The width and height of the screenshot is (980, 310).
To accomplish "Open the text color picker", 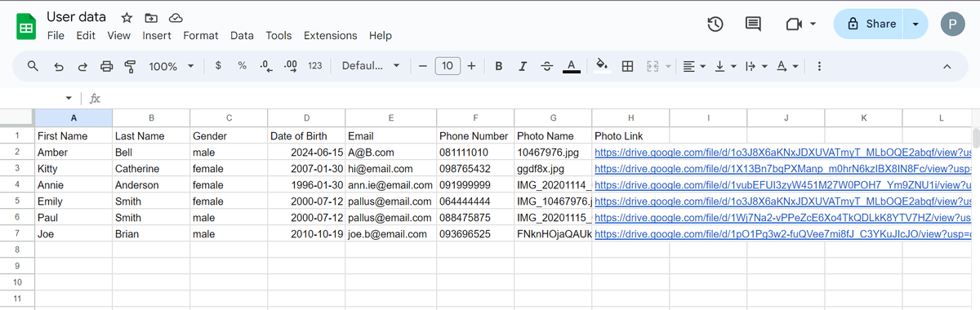I will [572, 66].
